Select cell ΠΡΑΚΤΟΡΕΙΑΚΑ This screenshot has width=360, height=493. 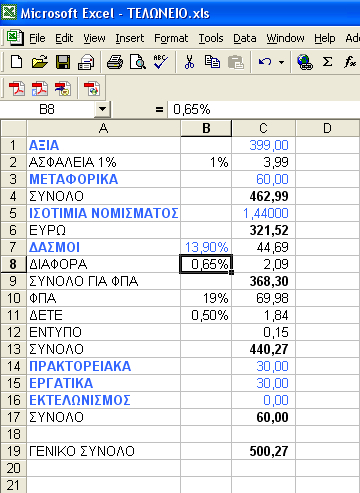[x=104, y=366]
